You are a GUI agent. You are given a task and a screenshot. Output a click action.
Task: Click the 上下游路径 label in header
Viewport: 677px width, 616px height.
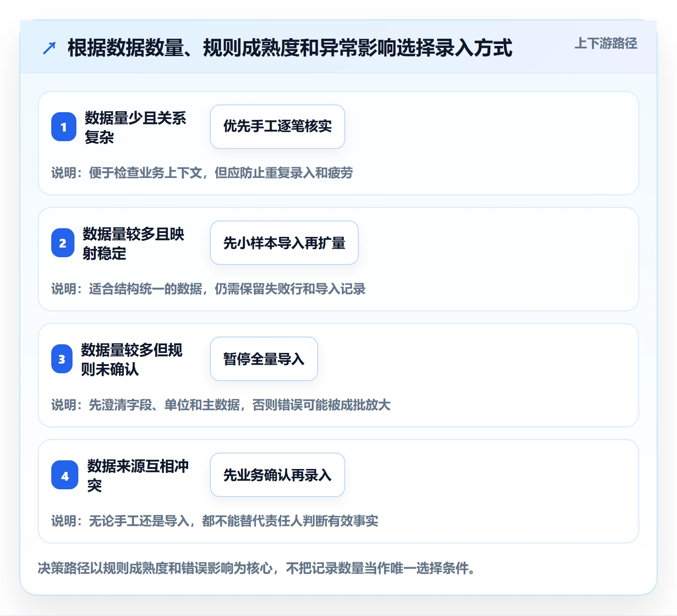point(605,44)
